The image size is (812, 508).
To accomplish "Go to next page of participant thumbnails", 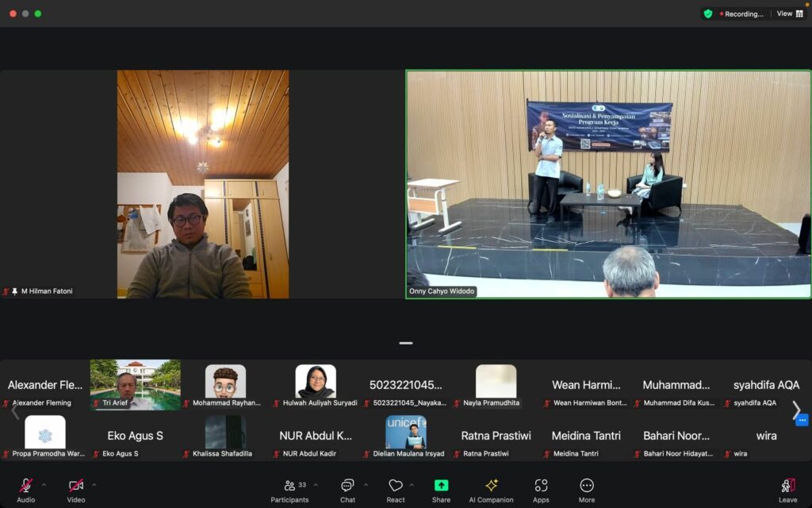I will 796,410.
